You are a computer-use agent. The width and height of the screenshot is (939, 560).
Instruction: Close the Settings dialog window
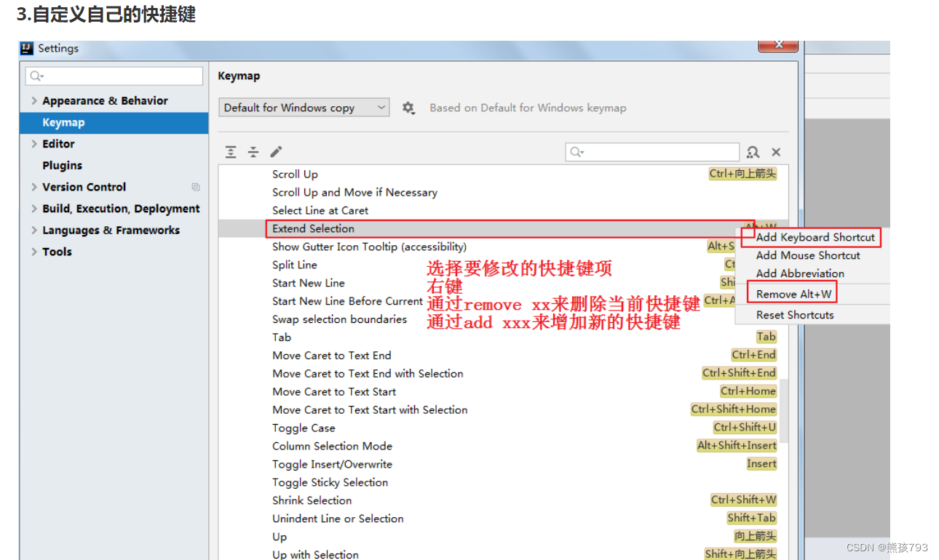coord(778,45)
